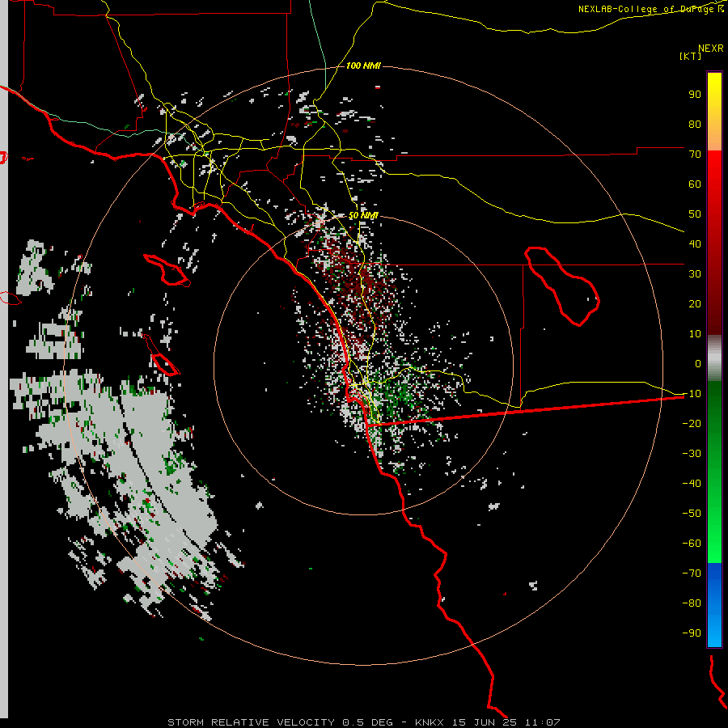Click the 11:07 time stamp
Screen dimensions: 728x728
[x=542, y=722]
